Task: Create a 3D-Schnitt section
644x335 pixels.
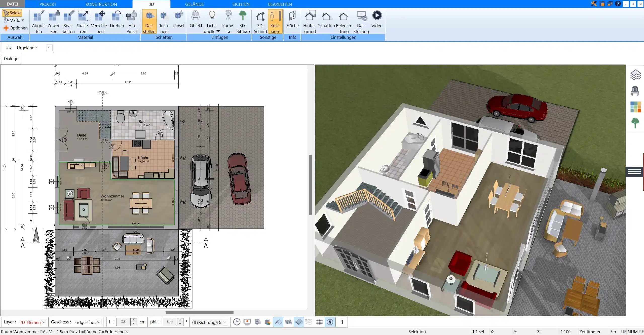Action: (260, 22)
